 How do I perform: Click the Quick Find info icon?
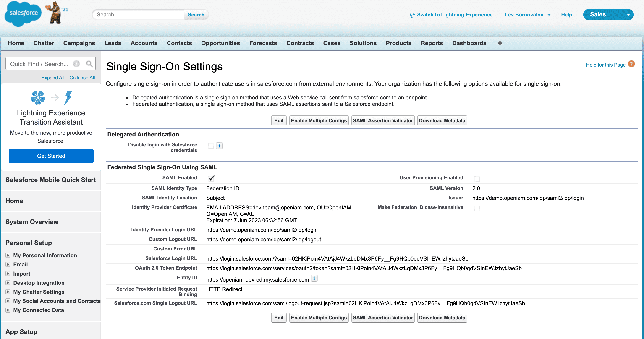pyautogui.click(x=76, y=64)
